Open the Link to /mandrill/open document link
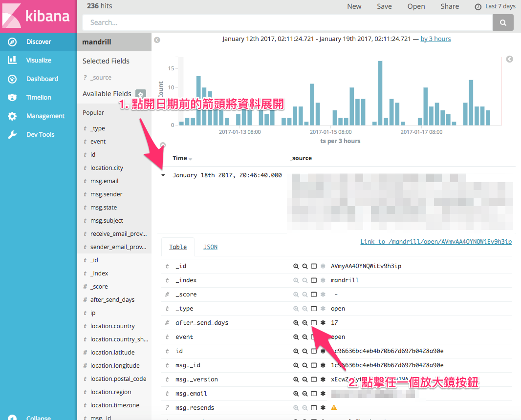 [x=436, y=242]
